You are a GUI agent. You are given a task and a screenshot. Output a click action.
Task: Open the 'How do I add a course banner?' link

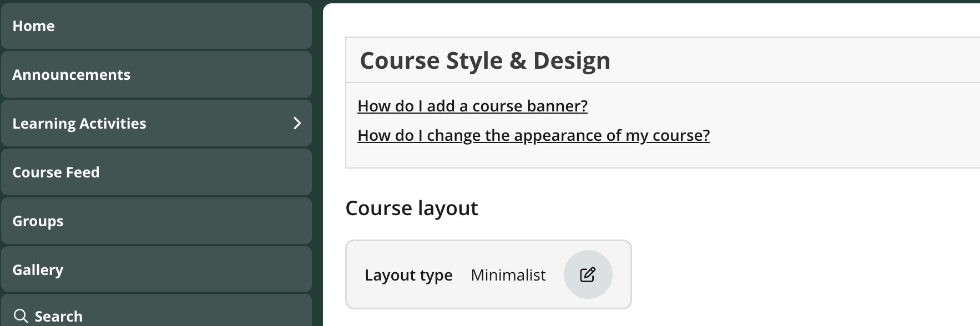coord(472,106)
